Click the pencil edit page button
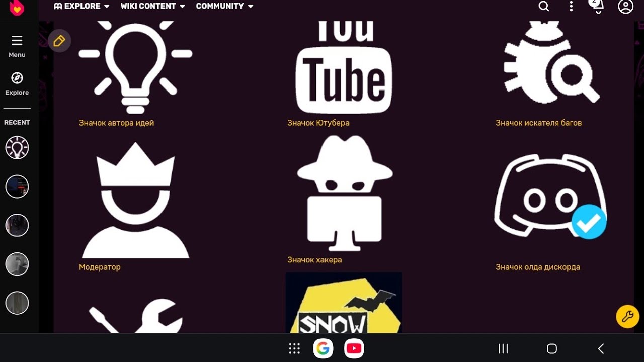Image resolution: width=644 pixels, height=362 pixels. 59,41
